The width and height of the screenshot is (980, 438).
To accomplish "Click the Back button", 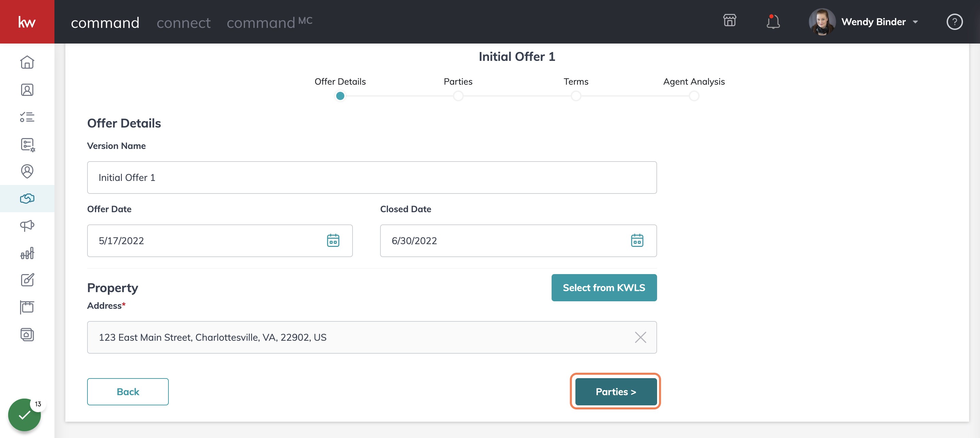I will [128, 391].
